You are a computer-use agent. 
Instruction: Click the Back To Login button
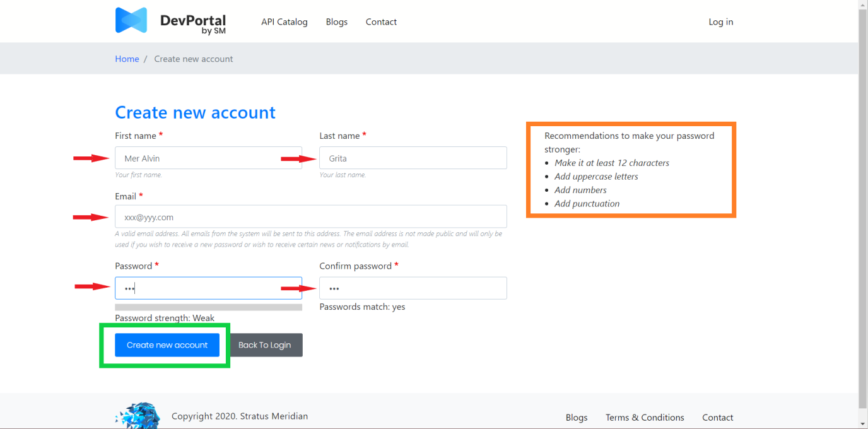(265, 345)
